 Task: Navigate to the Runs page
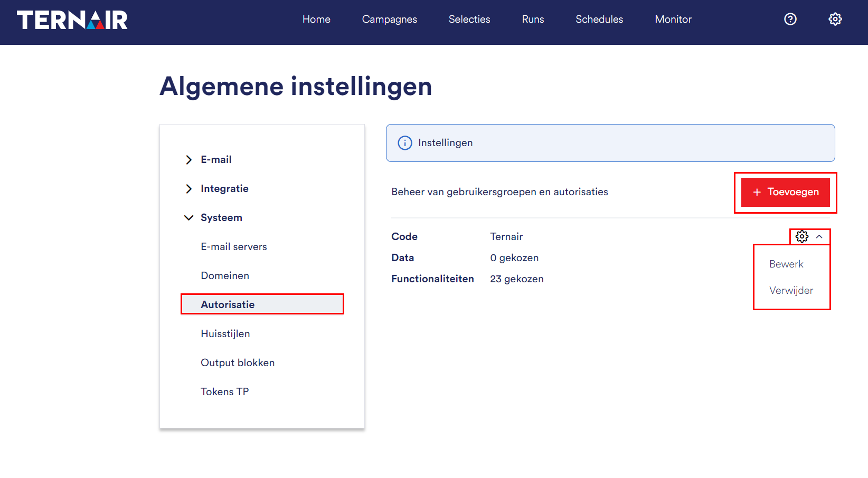pyautogui.click(x=533, y=20)
